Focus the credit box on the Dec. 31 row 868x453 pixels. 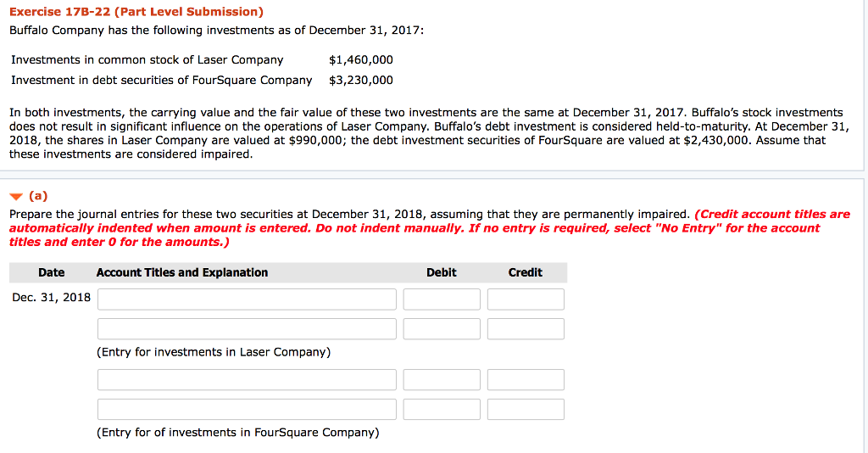pos(526,299)
